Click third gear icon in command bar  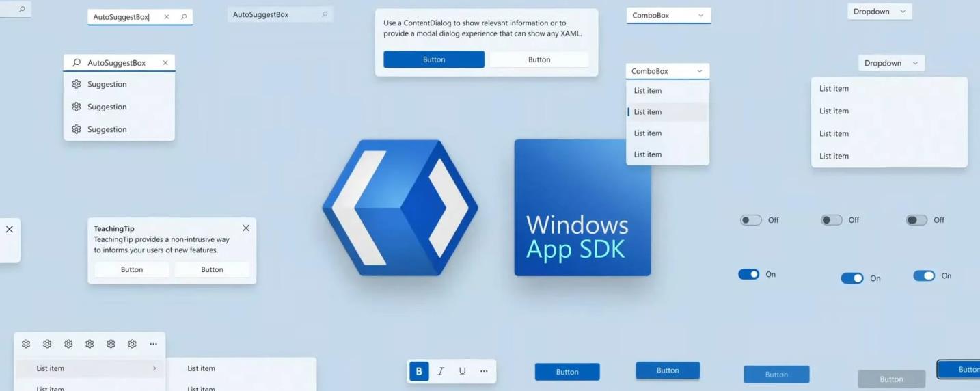[x=68, y=344]
